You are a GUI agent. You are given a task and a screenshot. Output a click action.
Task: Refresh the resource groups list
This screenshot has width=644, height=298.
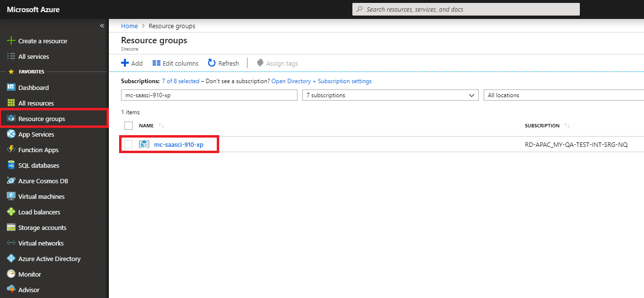coord(223,63)
